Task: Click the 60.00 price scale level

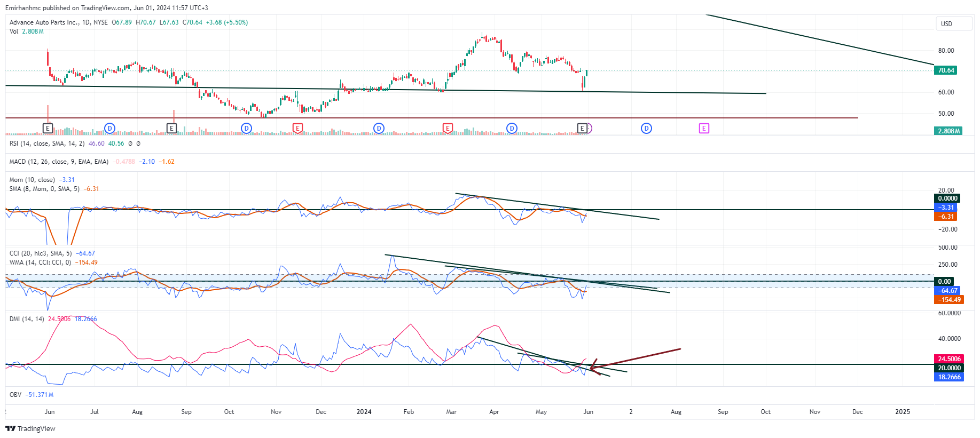Action: point(946,92)
